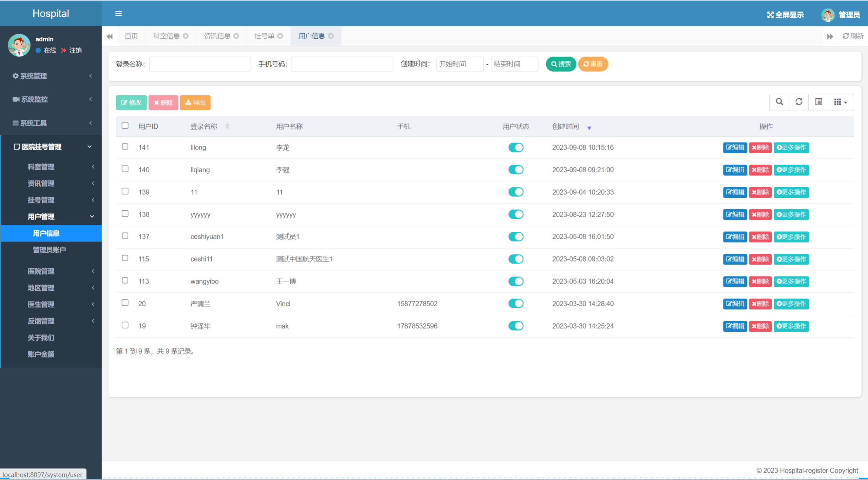The image size is (868, 480).
Task: Click 编辑 for user wangyibo
Action: [x=735, y=281]
